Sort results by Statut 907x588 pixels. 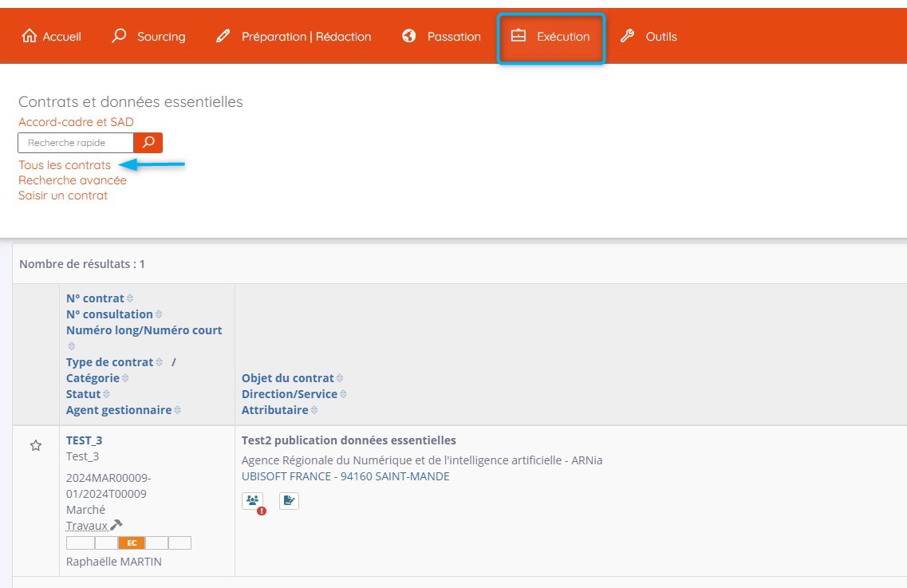(106, 394)
